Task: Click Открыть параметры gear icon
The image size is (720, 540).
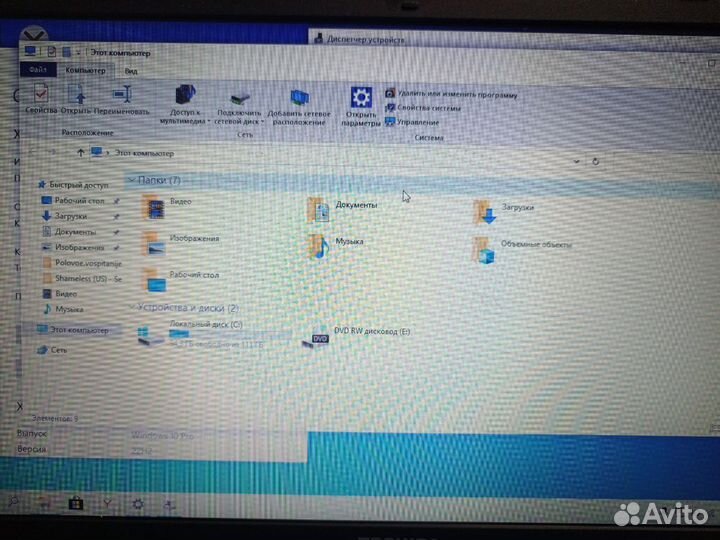Action: click(x=361, y=106)
